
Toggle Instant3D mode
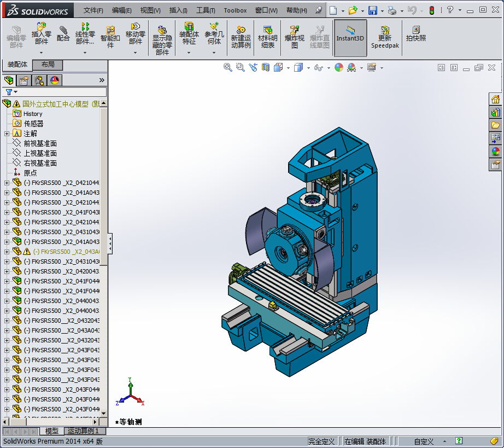coord(350,38)
